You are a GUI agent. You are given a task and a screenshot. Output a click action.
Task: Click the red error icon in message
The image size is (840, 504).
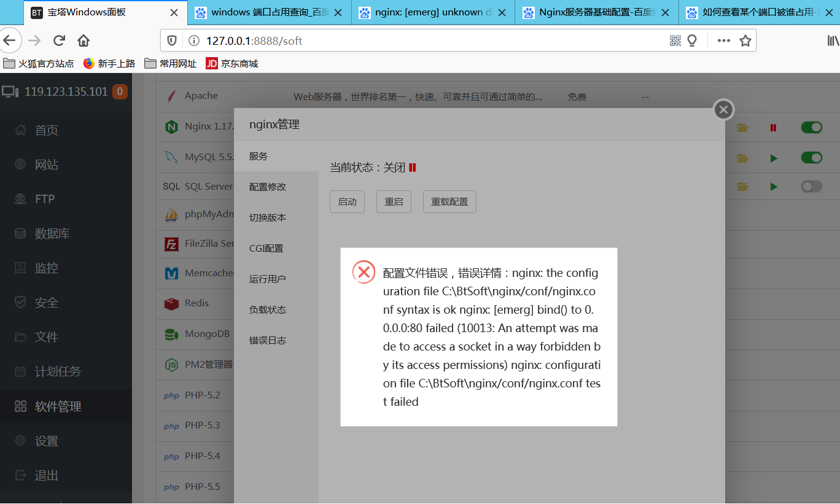pyautogui.click(x=364, y=272)
